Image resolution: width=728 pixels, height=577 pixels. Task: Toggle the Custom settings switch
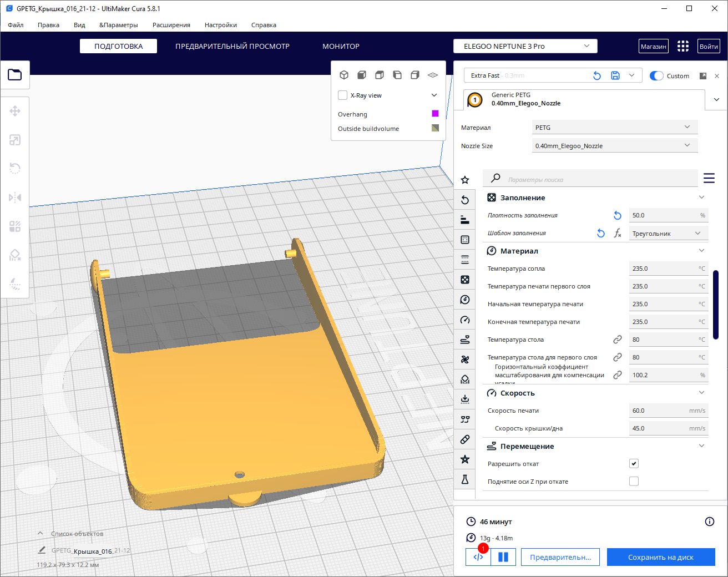pyautogui.click(x=656, y=76)
